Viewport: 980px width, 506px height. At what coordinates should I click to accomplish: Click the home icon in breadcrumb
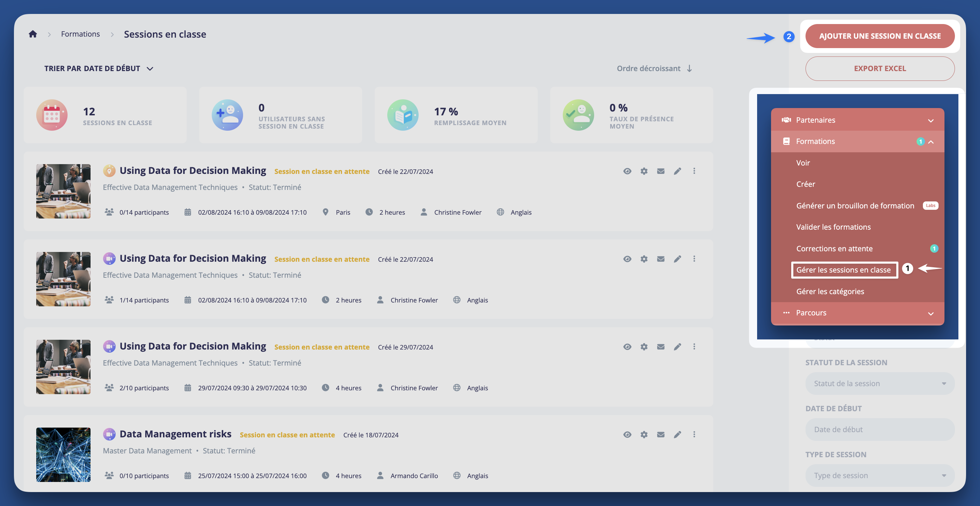33,34
